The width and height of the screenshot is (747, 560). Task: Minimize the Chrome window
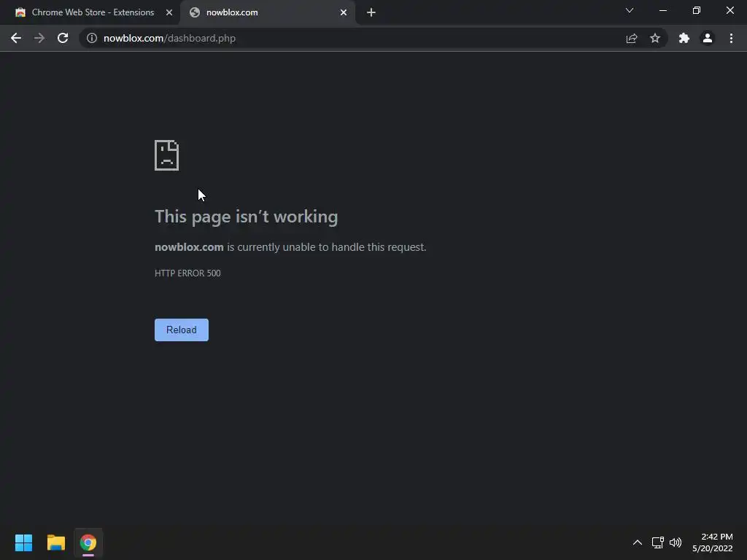(x=663, y=10)
